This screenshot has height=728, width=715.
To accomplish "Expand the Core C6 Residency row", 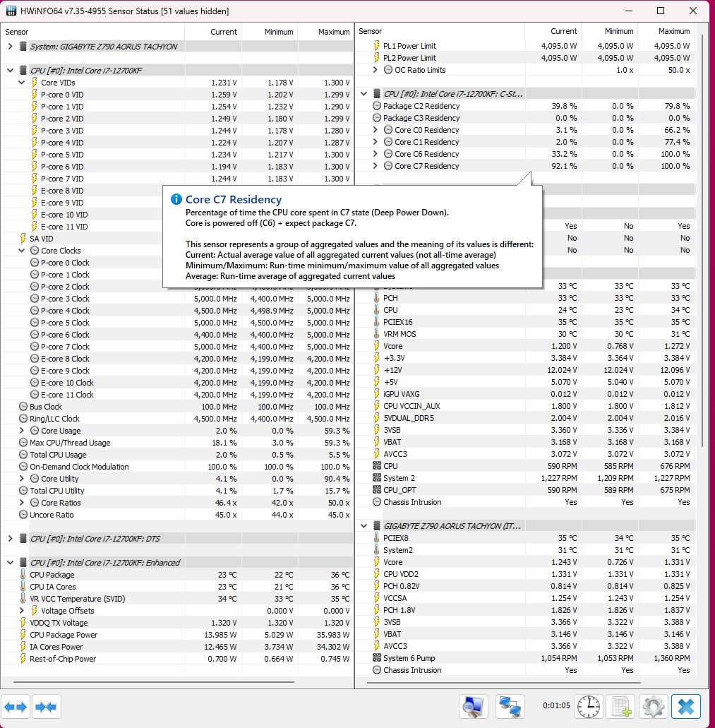I will click(x=375, y=154).
